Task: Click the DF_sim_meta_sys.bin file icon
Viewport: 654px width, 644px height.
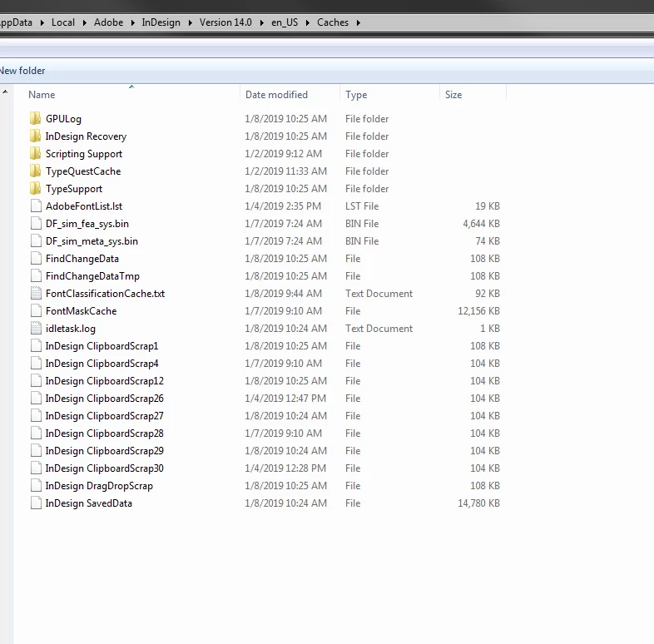Action: click(x=36, y=241)
